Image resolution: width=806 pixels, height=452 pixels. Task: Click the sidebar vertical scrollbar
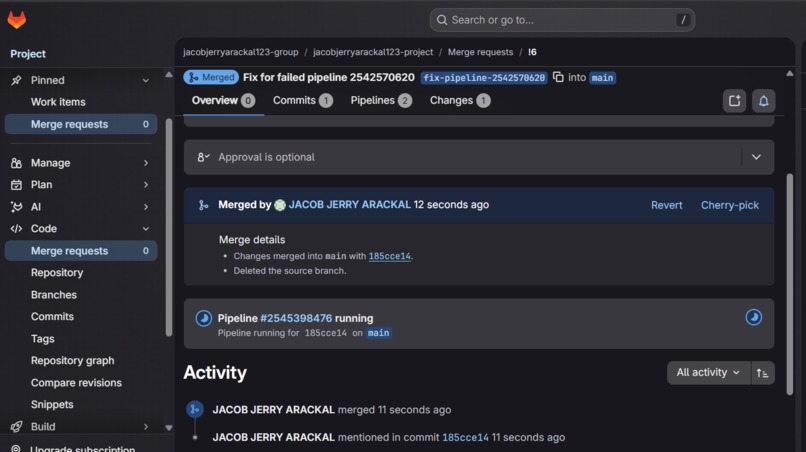click(x=169, y=227)
